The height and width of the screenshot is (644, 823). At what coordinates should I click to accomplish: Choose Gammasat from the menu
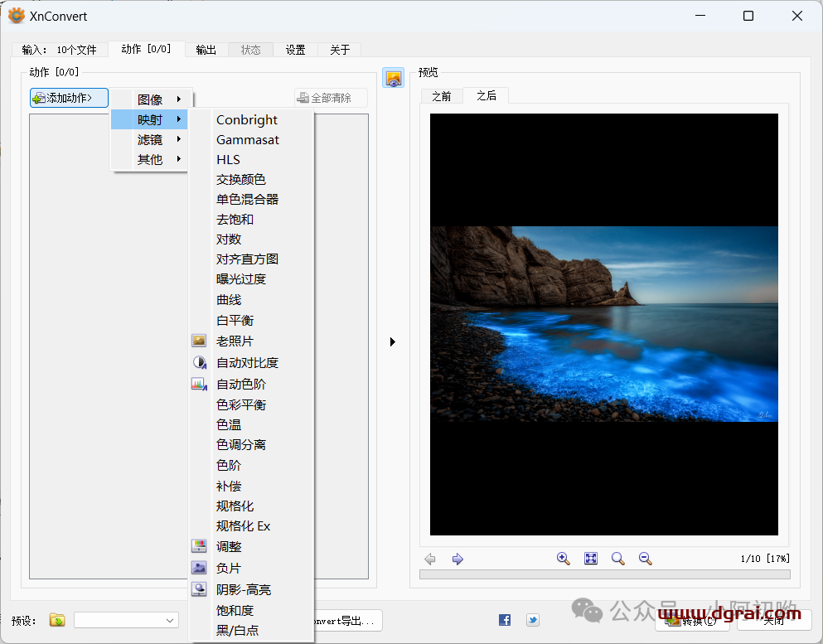[x=251, y=139]
